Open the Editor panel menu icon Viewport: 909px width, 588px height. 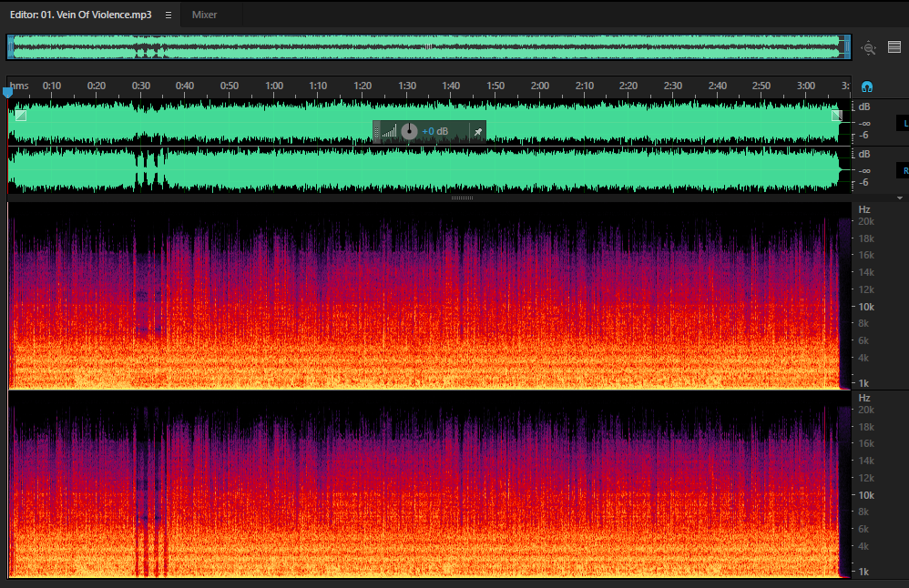point(169,15)
